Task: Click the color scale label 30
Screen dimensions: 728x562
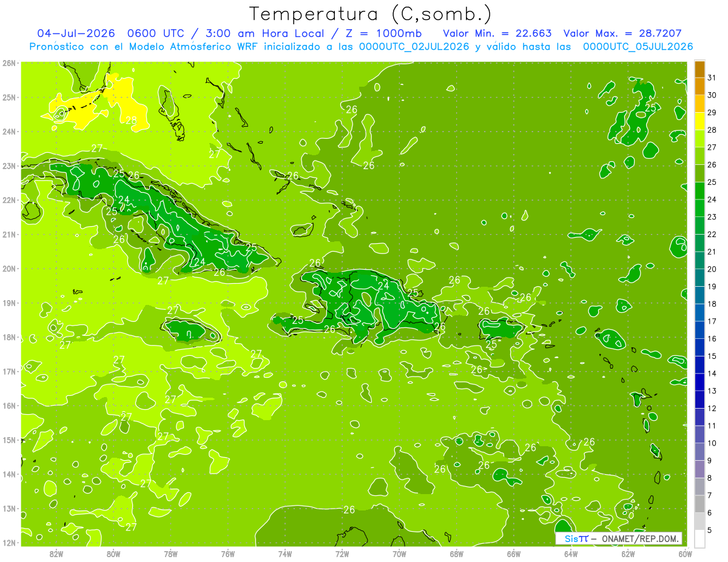Action: click(712, 95)
